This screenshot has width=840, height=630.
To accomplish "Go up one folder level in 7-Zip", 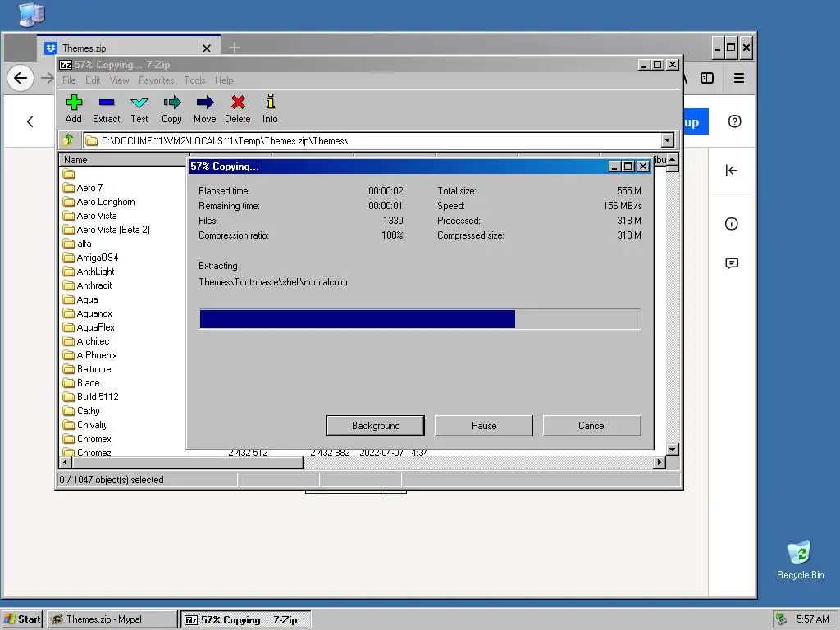I will (x=68, y=140).
